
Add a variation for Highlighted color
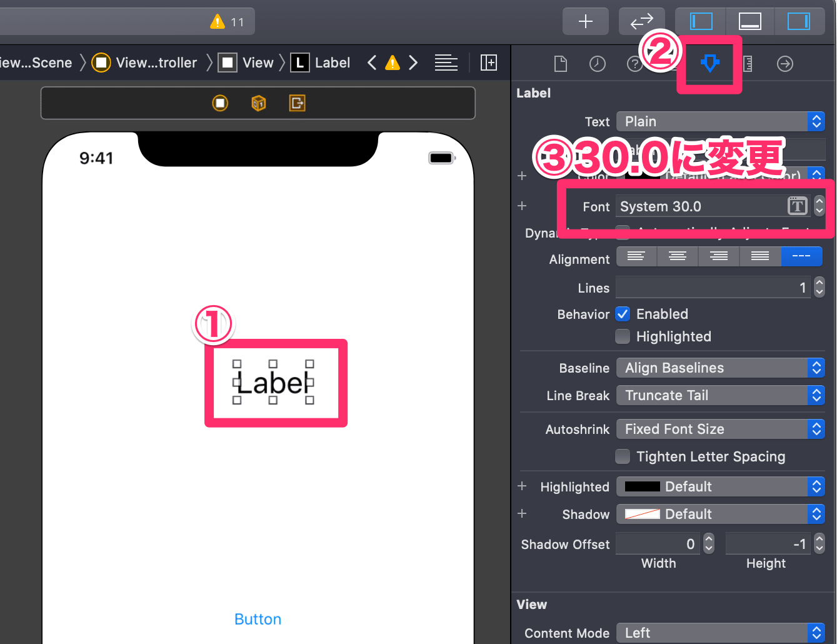click(x=522, y=486)
